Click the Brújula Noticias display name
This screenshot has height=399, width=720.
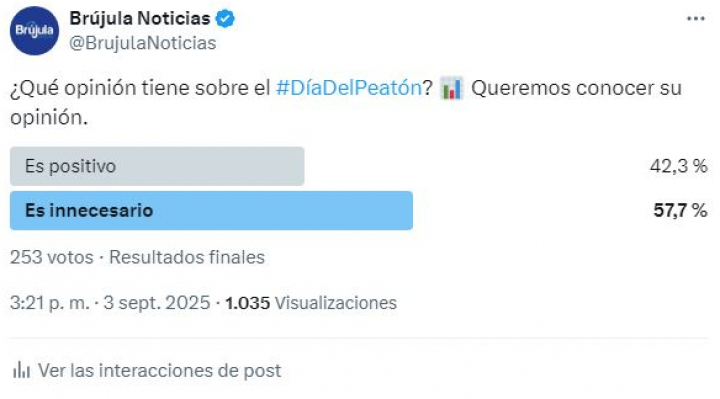pos(140,18)
